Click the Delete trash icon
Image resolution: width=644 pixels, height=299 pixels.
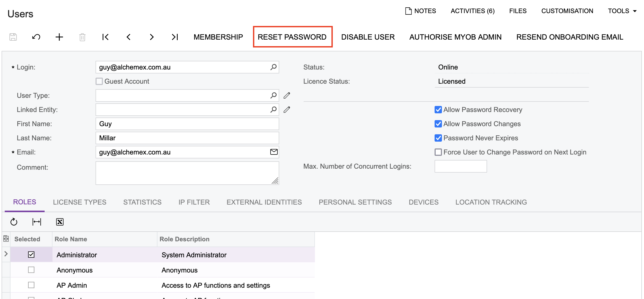click(82, 37)
